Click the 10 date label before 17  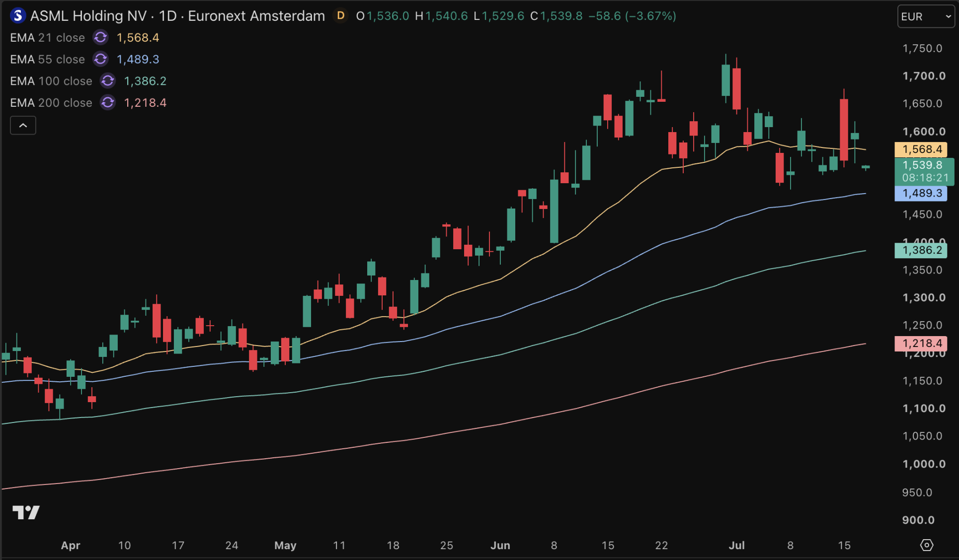[124, 545]
